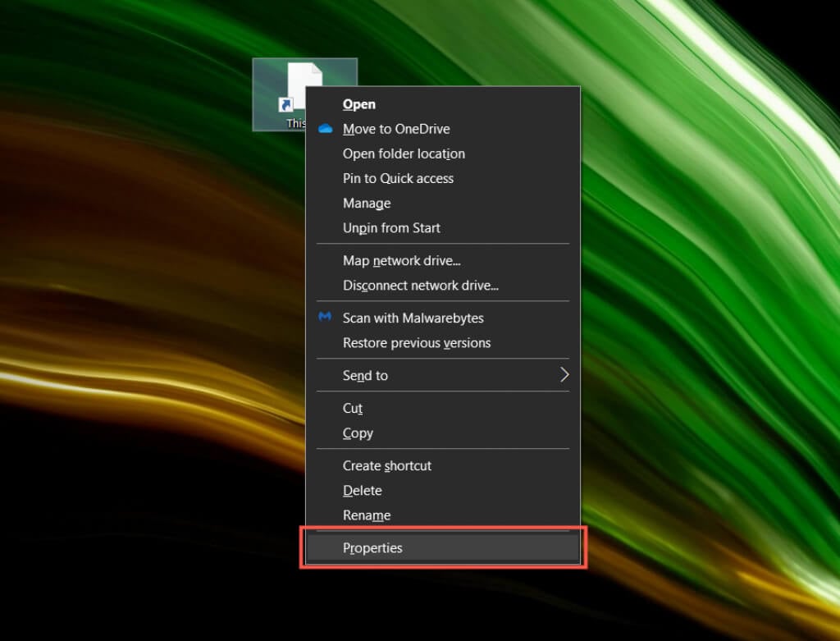This screenshot has width=840, height=641.
Task: Select Cut from the context menu
Action: (x=353, y=408)
